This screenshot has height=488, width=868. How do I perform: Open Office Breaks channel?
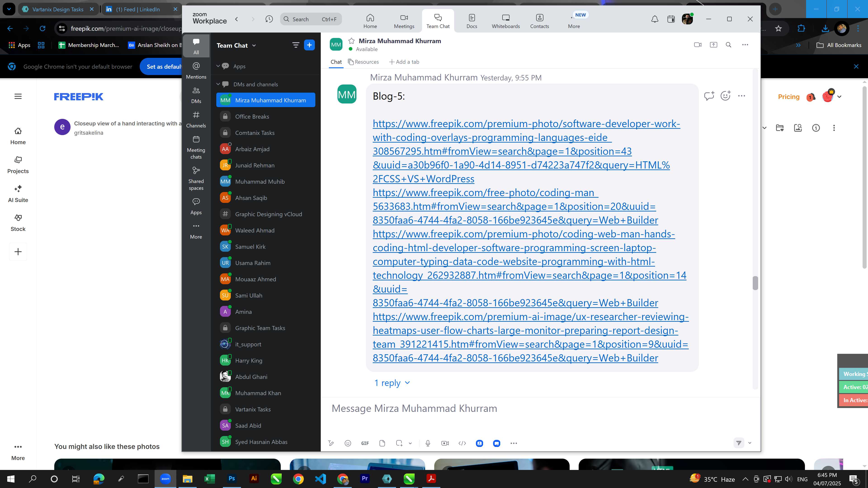(x=266, y=117)
